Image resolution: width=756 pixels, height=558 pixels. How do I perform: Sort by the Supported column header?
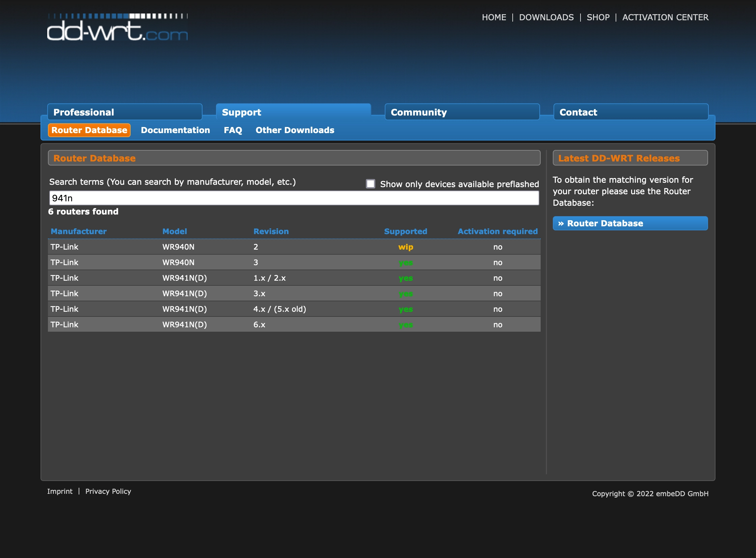(405, 231)
